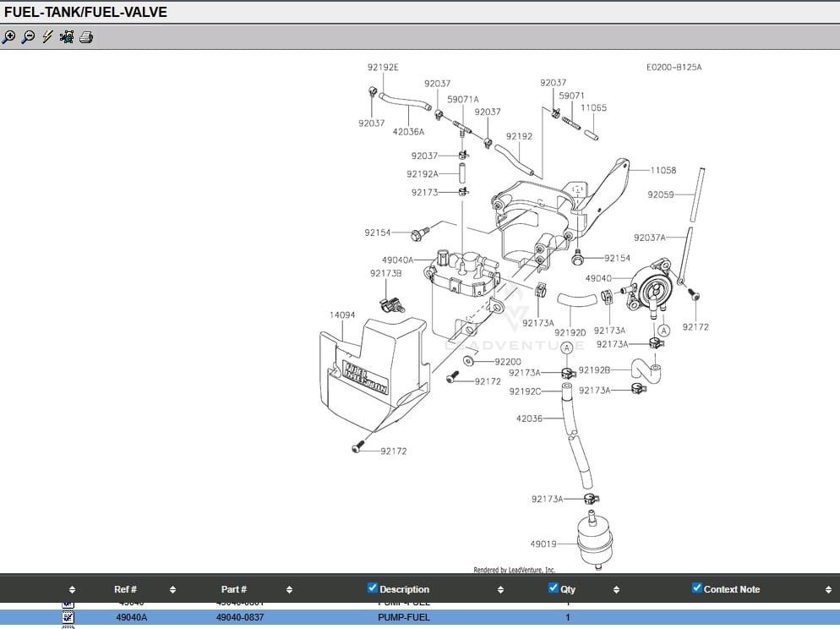Select the PUMP-FUEL description in highlighted row
The width and height of the screenshot is (840, 629).
[x=403, y=617]
